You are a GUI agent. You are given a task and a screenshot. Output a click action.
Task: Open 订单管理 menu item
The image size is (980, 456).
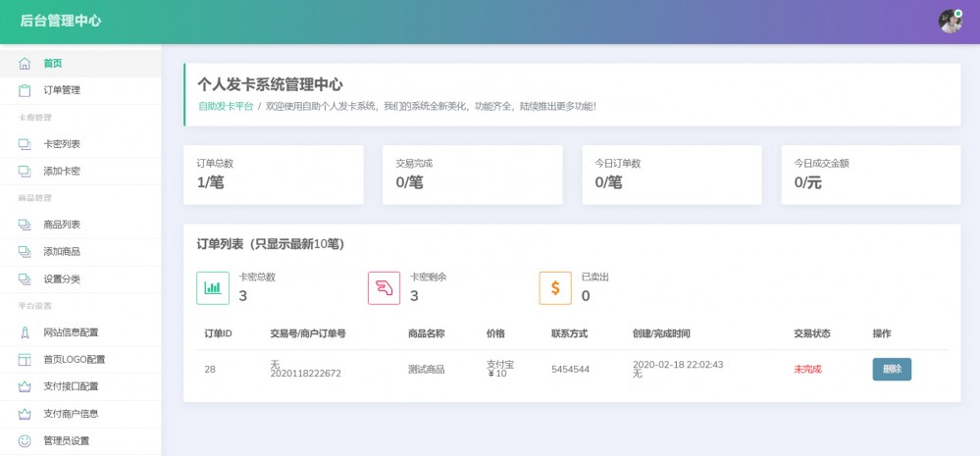(80, 90)
